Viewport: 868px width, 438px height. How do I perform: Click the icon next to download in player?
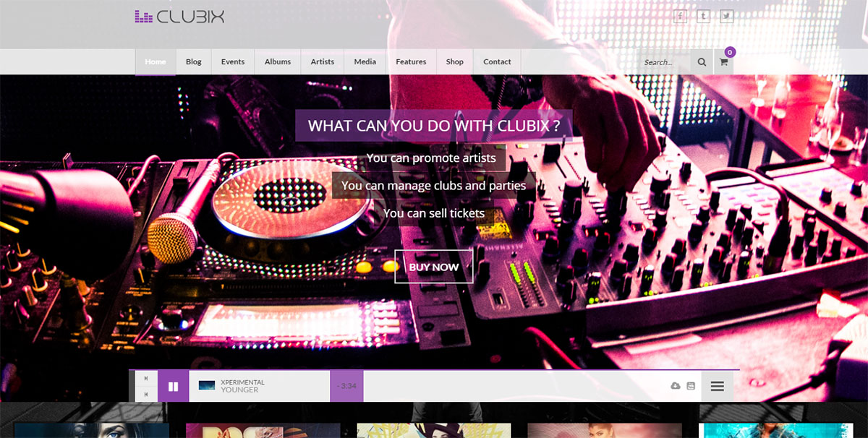point(691,386)
